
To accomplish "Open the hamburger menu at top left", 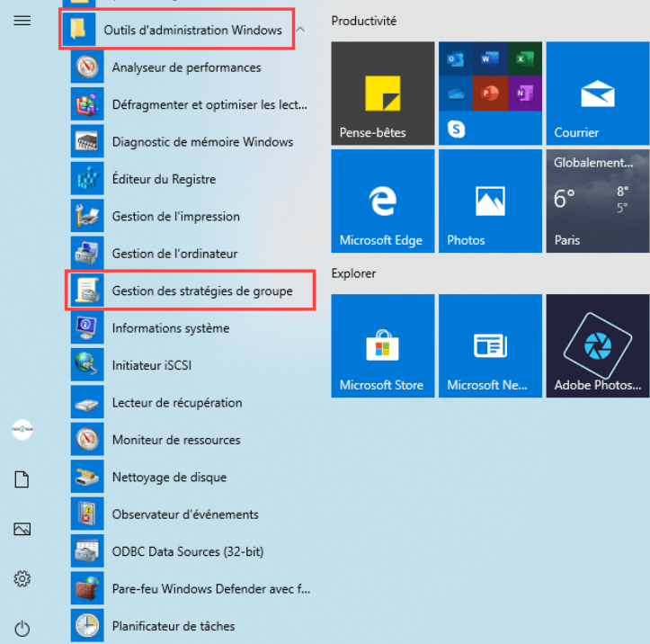I will click(x=22, y=21).
